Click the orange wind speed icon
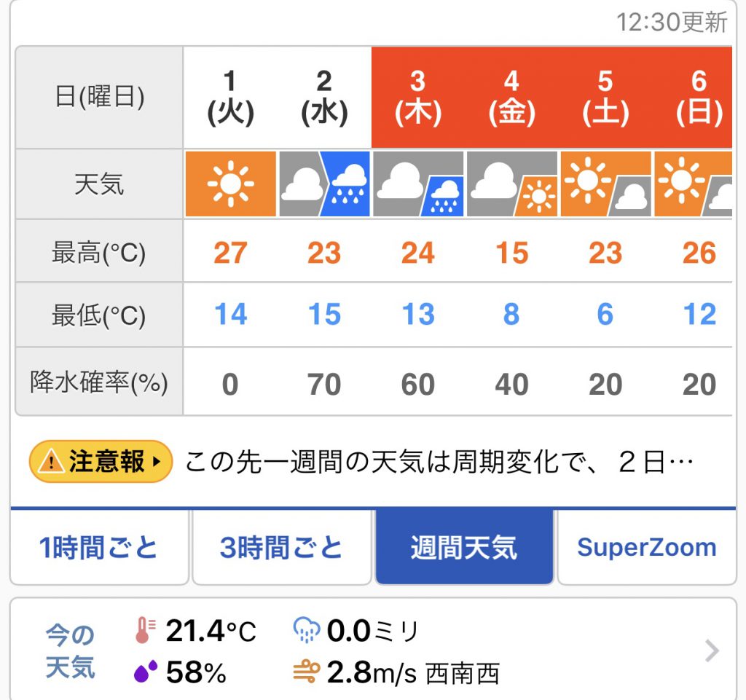The width and height of the screenshot is (746, 700). point(305,673)
